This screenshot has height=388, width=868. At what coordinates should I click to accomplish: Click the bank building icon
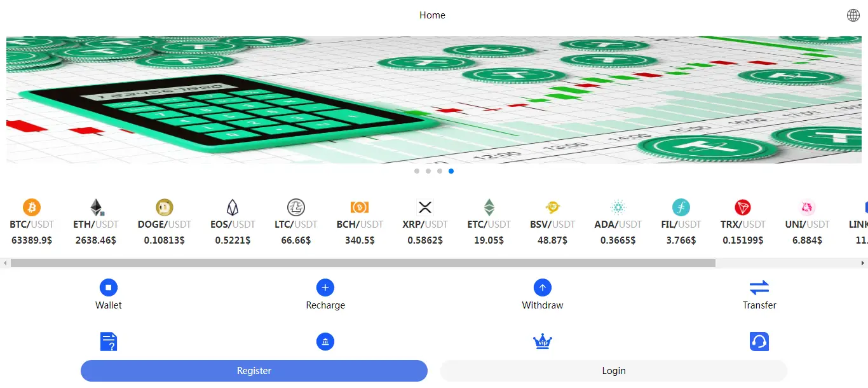325,342
